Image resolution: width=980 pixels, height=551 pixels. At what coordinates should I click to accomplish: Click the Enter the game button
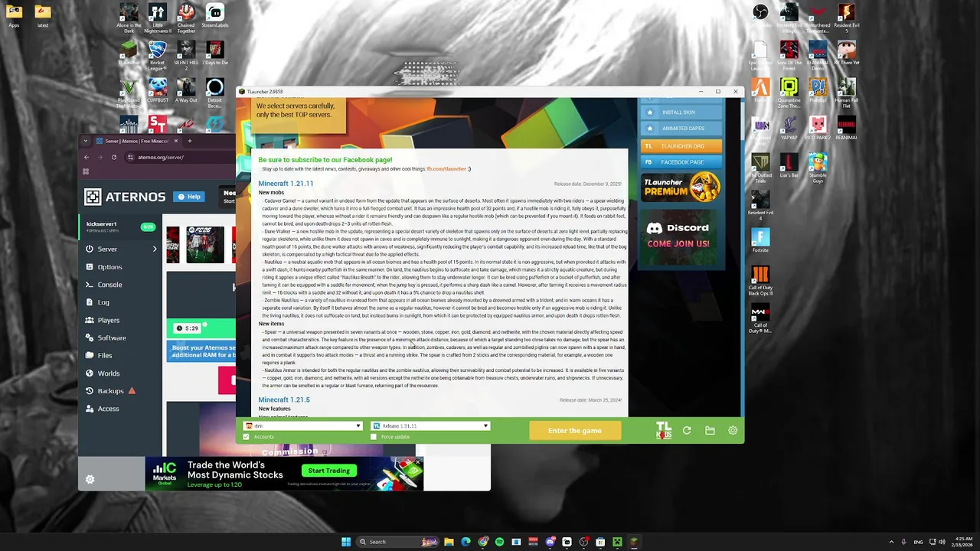(575, 431)
